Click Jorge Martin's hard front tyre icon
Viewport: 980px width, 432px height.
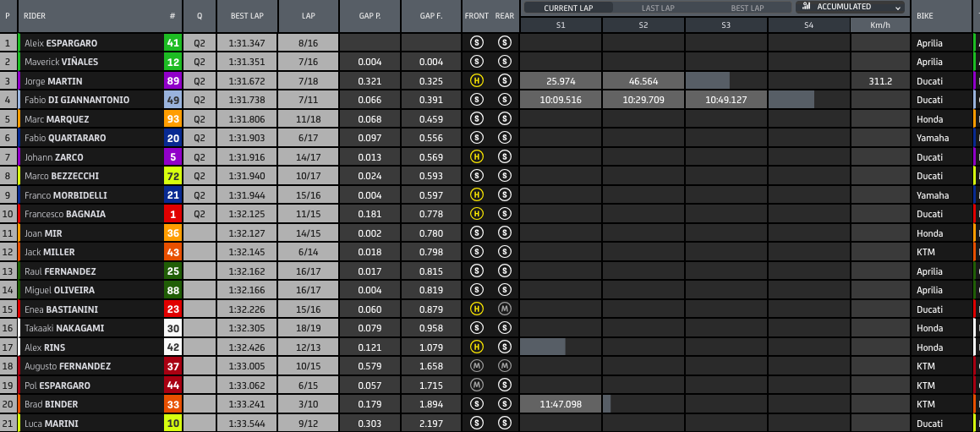[x=477, y=80]
